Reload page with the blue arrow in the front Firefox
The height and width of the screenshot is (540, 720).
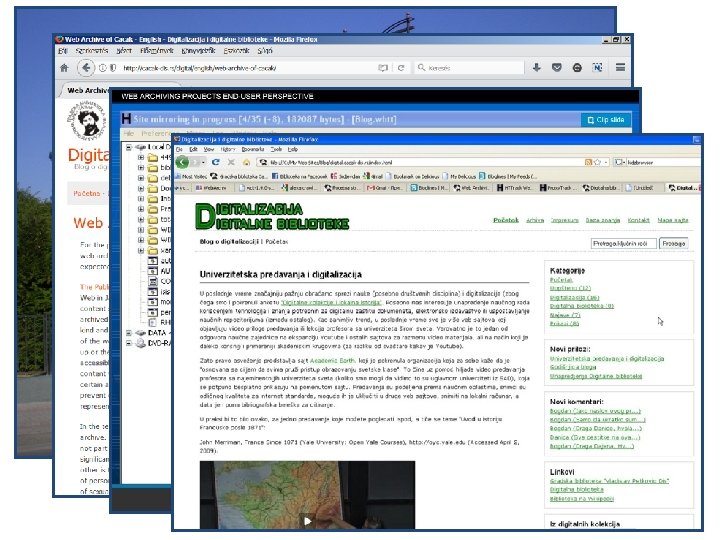tap(215, 162)
